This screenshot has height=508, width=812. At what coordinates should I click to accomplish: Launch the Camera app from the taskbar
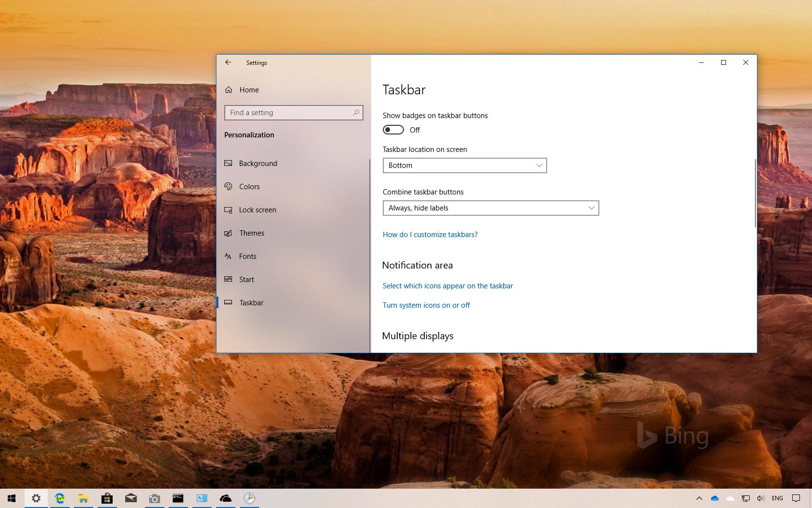coord(155,498)
